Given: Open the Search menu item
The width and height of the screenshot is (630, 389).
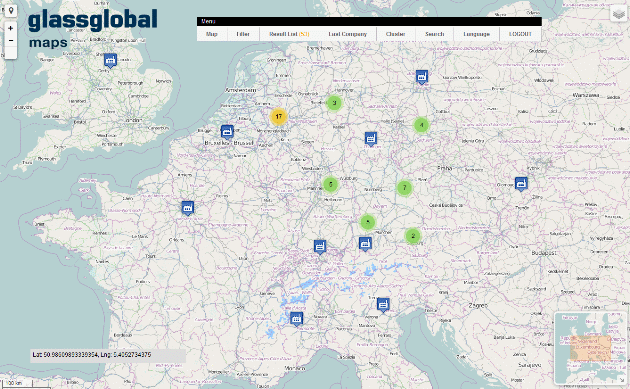Looking at the screenshot, I should [x=435, y=34].
